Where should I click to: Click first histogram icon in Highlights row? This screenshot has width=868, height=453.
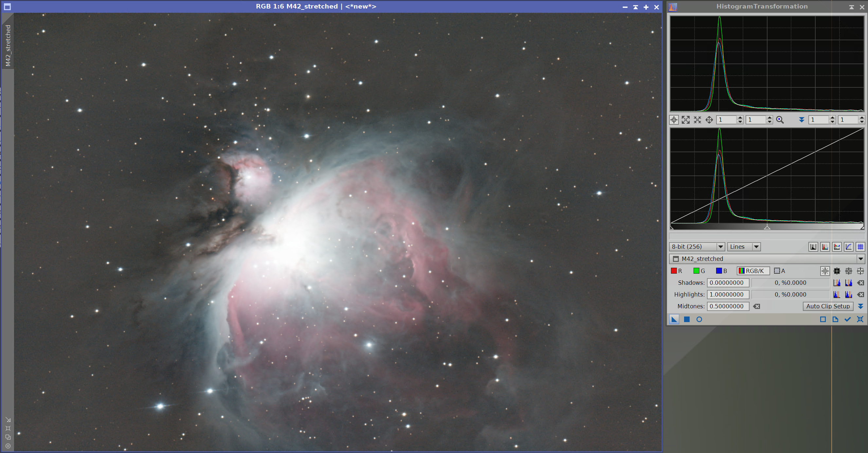pyautogui.click(x=837, y=295)
